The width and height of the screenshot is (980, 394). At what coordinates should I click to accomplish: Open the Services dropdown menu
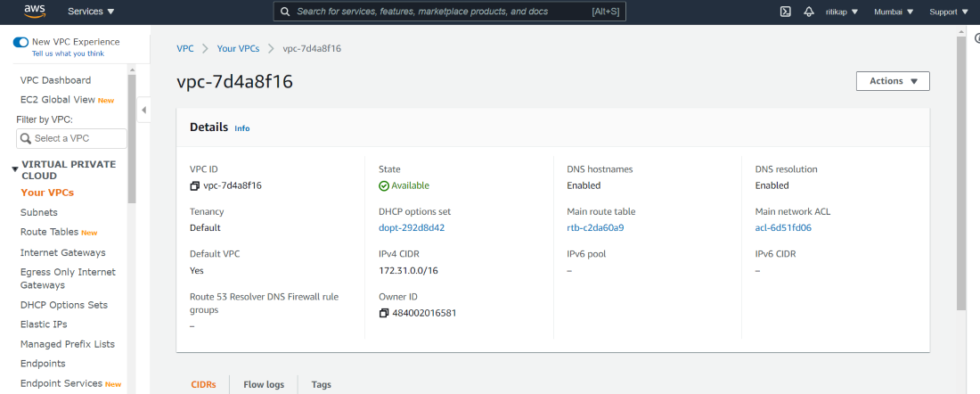(91, 12)
